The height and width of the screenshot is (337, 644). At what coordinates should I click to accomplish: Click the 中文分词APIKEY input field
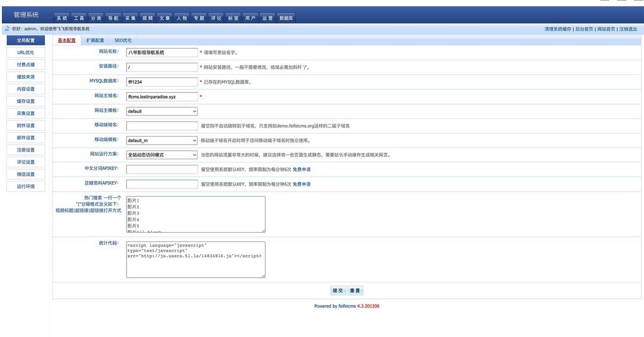[x=162, y=169]
